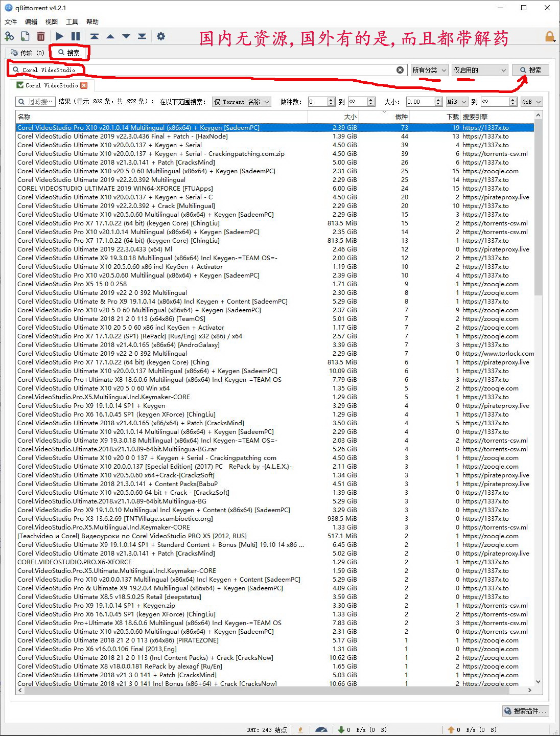Click the maximum size spinner arrows
The image size is (560, 736).
coord(513,102)
